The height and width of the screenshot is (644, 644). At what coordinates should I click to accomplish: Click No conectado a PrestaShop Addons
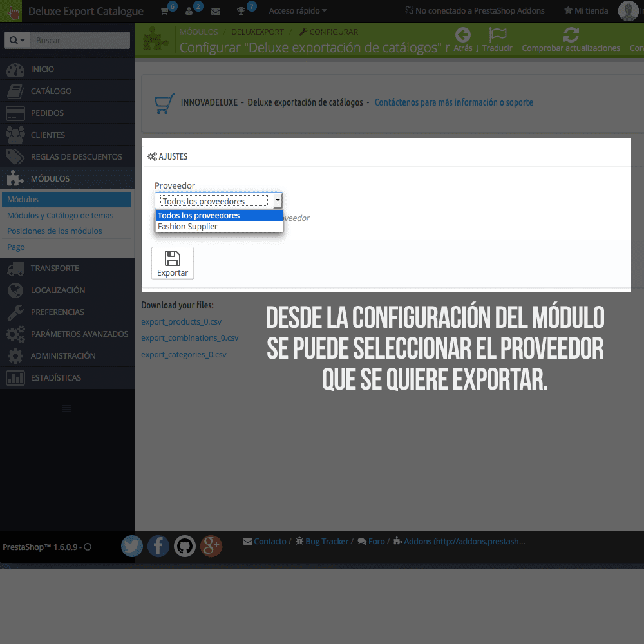(475, 11)
